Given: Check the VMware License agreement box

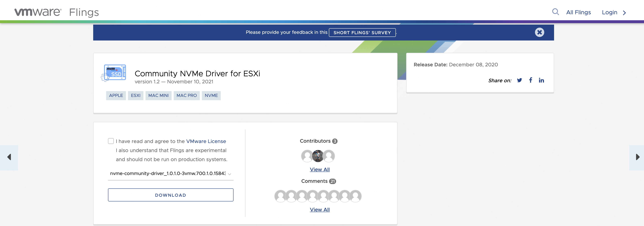Looking at the screenshot, I should (x=111, y=141).
